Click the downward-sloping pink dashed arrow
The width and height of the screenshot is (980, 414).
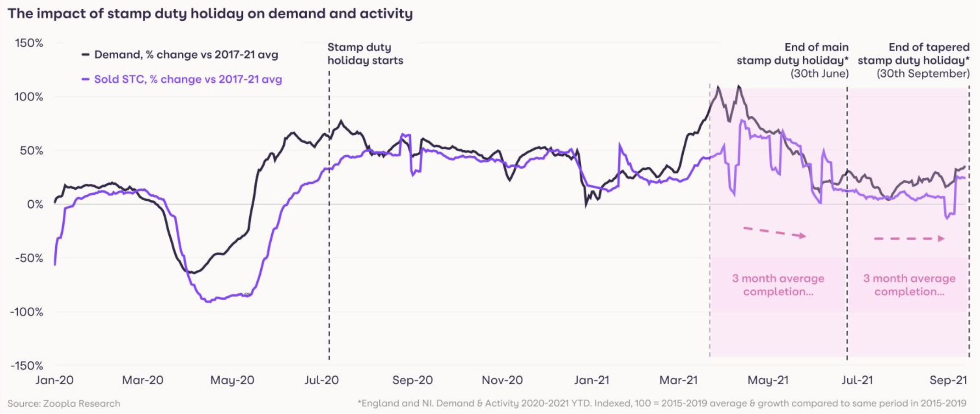click(774, 232)
